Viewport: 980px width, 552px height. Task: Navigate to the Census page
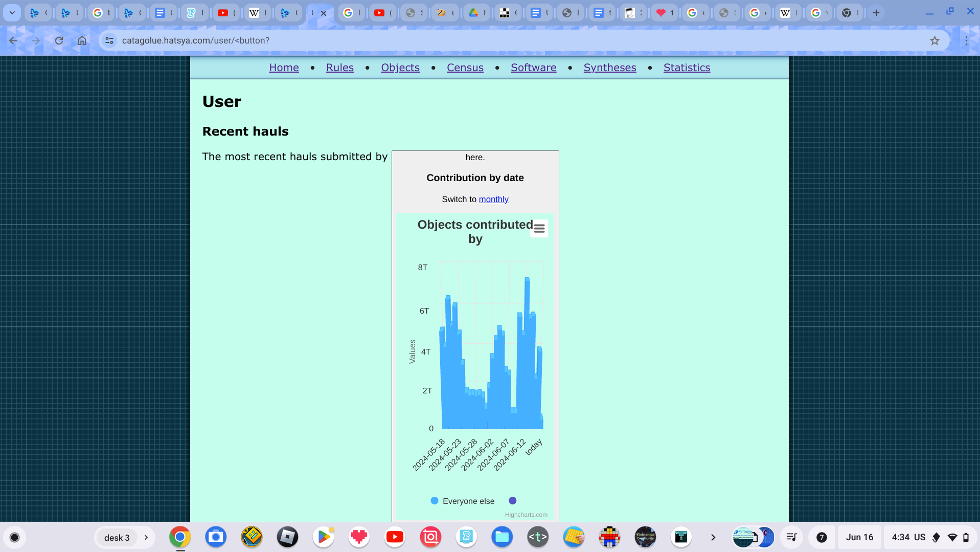pos(465,68)
